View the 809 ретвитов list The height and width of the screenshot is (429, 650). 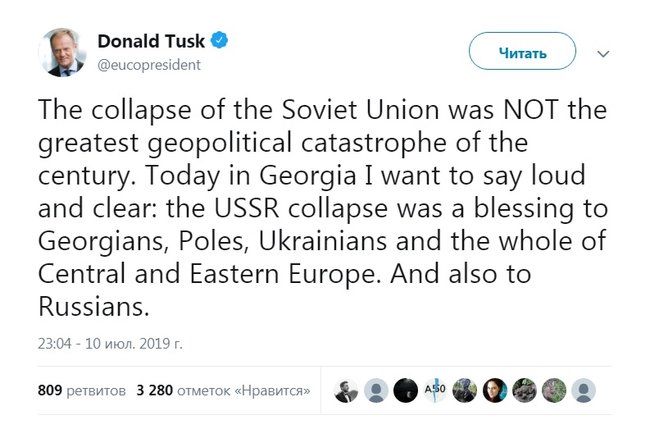[81, 389]
